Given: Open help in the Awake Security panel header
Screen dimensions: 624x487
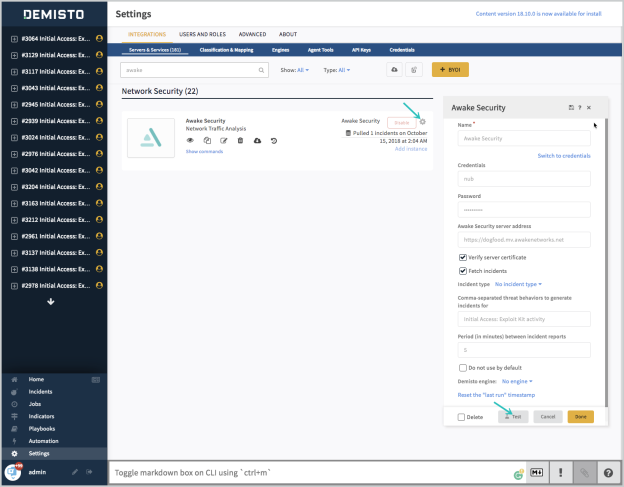Looking at the screenshot, I should tap(579, 108).
